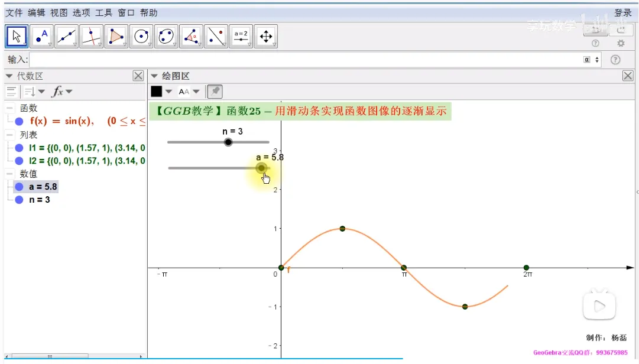Choose the Line through two points tool

tap(66, 37)
